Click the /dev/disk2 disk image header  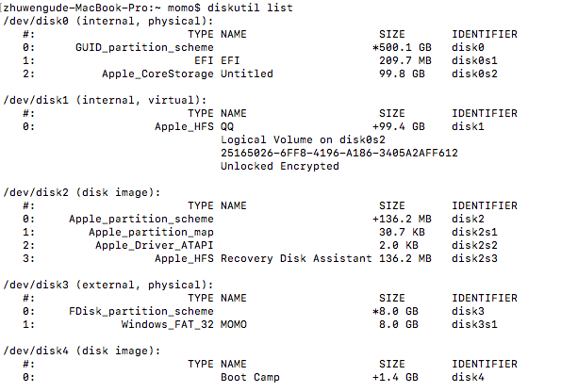coord(82,192)
